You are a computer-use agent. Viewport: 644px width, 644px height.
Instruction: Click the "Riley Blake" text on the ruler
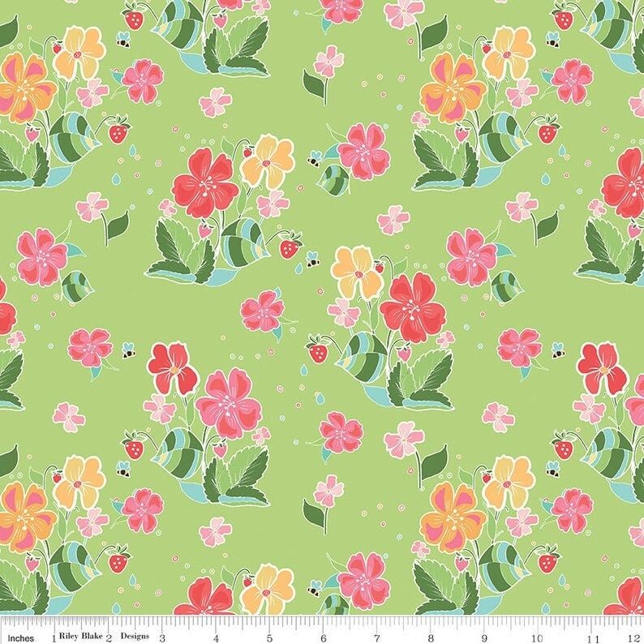point(80,635)
